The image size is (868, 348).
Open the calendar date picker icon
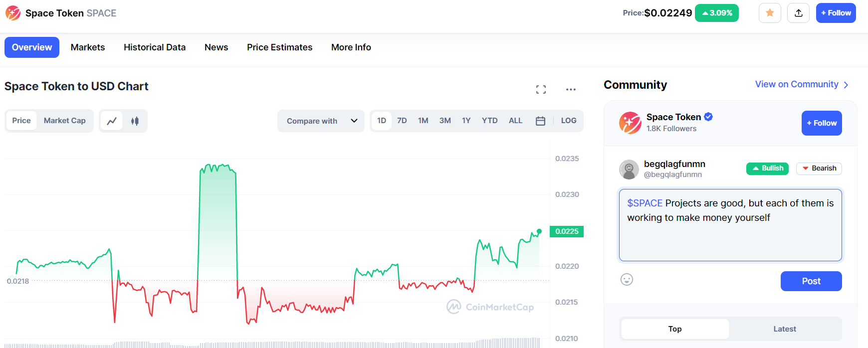point(540,121)
